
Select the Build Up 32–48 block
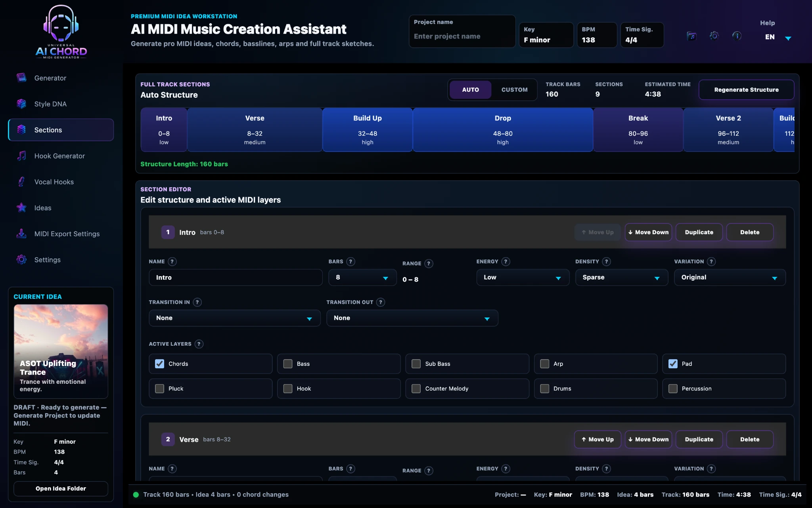pyautogui.click(x=368, y=130)
